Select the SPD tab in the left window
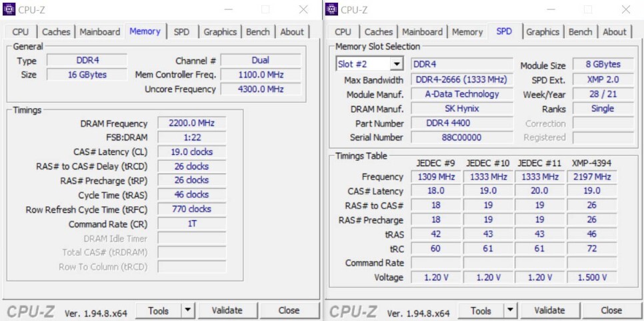644x321 pixels. point(181,31)
